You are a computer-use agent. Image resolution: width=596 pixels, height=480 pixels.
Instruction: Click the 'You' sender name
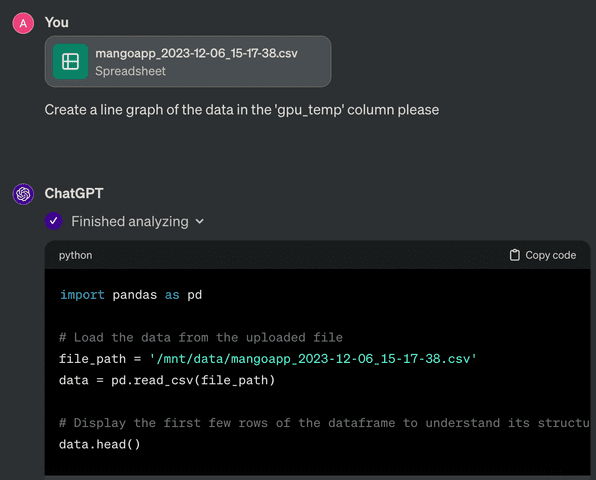tap(57, 22)
